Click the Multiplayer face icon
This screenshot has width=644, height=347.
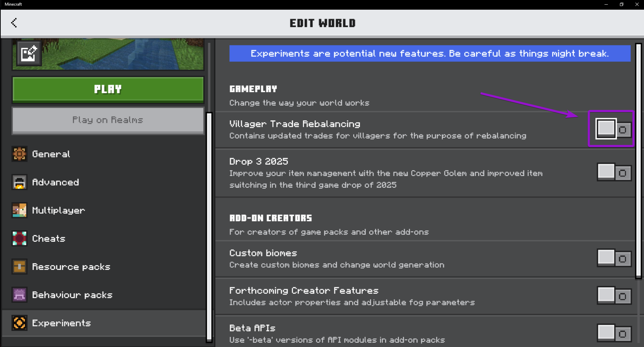pos(19,210)
